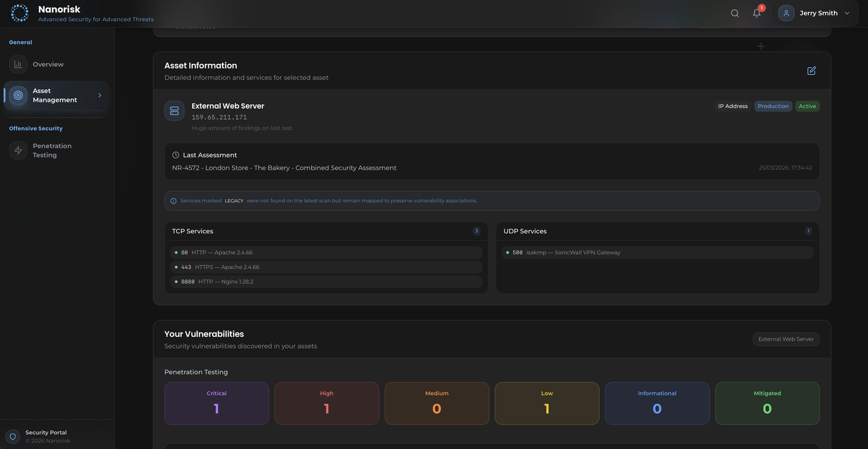Click the info icon in the LEGACY services notice
This screenshot has width=868, height=449.
pyautogui.click(x=173, y=200)
